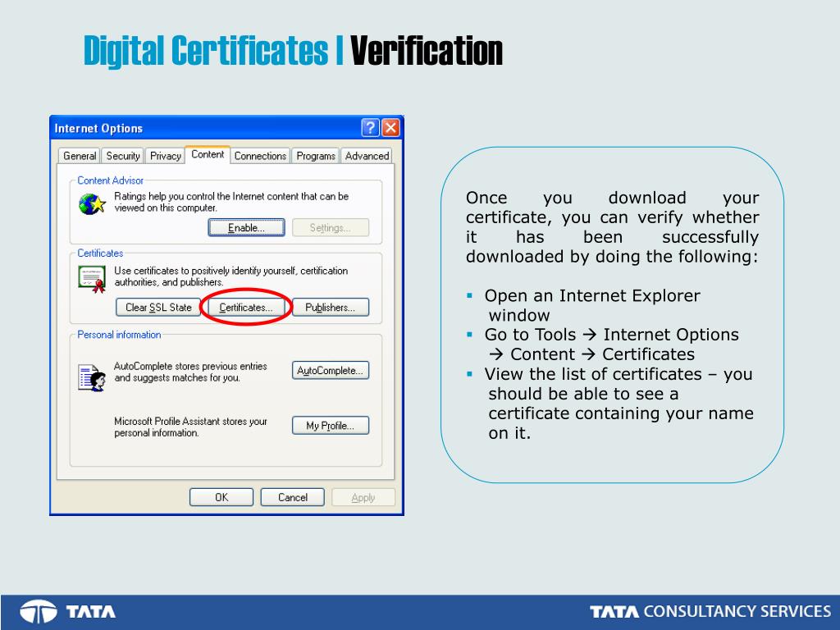Click the text "Use certificates to positively identify yourself"
Screen dimensions: 840x630
coord(206,271)
